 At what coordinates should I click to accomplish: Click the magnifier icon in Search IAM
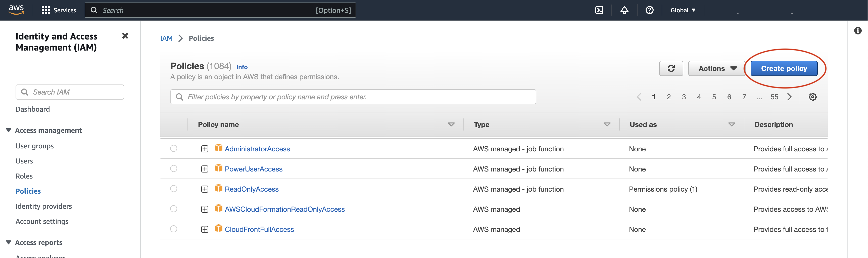click(24, 92)
